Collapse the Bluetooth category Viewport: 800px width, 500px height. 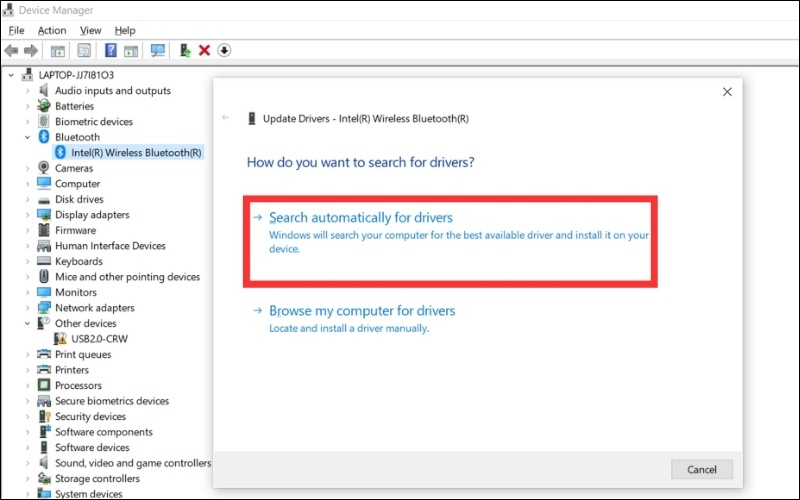pyautogui.click(x=27, y=137)
